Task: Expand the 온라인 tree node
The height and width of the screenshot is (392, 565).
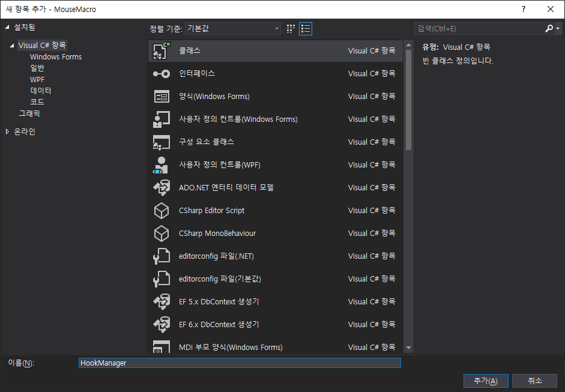Action: (x=7, y=131)
